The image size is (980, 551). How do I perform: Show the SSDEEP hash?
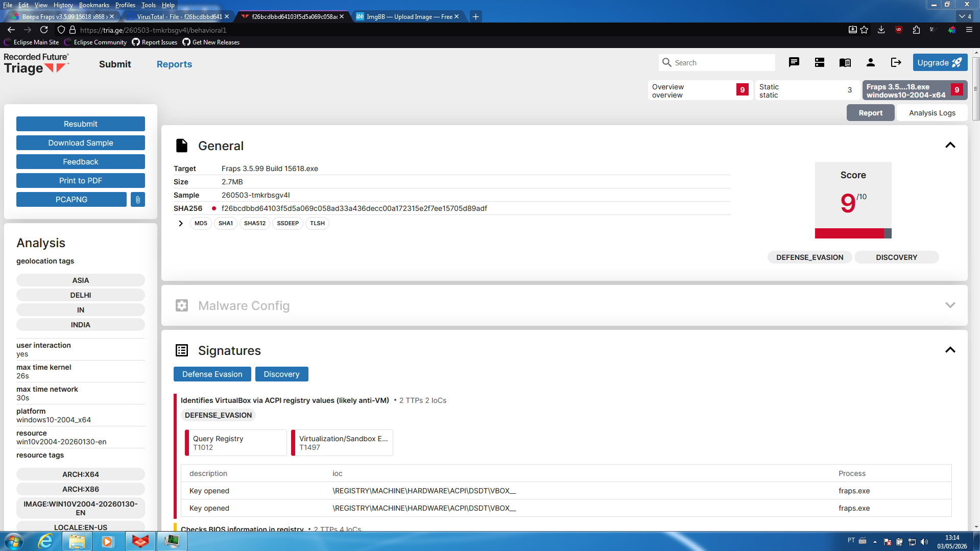288,223
